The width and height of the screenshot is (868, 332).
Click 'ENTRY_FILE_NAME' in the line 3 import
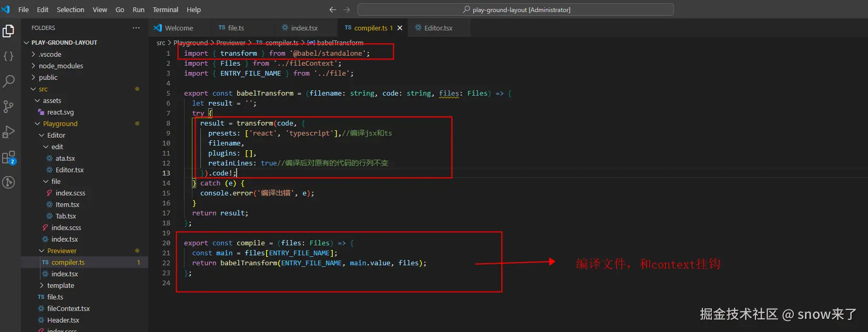tap(250, 73)
